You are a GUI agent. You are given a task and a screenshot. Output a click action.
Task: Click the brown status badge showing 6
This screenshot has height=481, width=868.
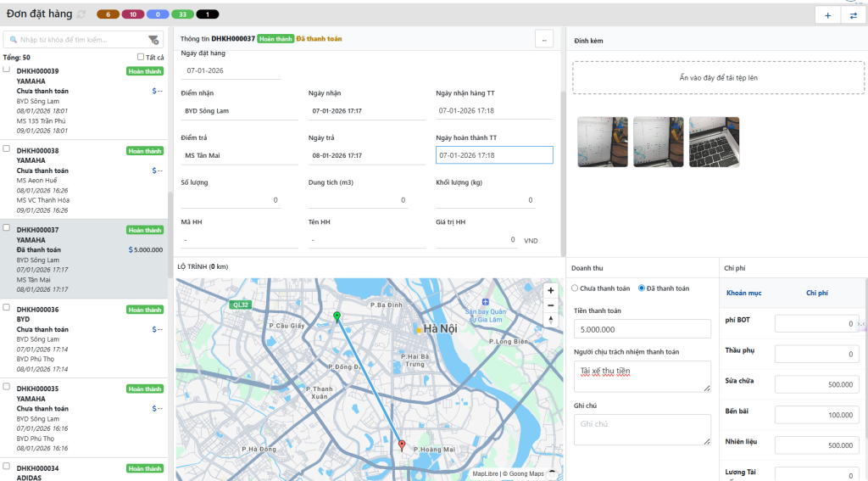pyautogui.click(x=108, y=14)
